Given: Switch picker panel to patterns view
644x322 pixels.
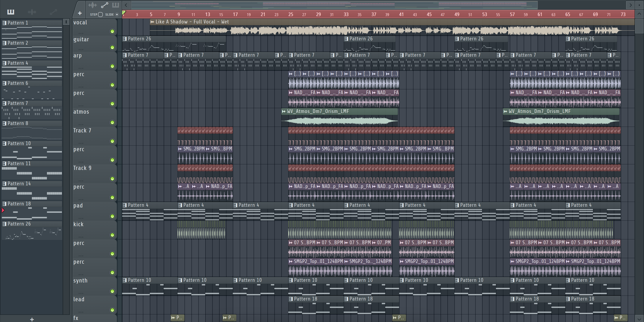Looking at the screenshot, I should coord(11,12).
